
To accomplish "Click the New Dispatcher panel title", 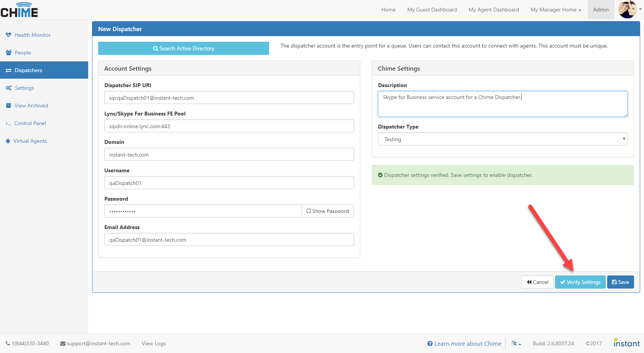I will (x=120, y=29).
